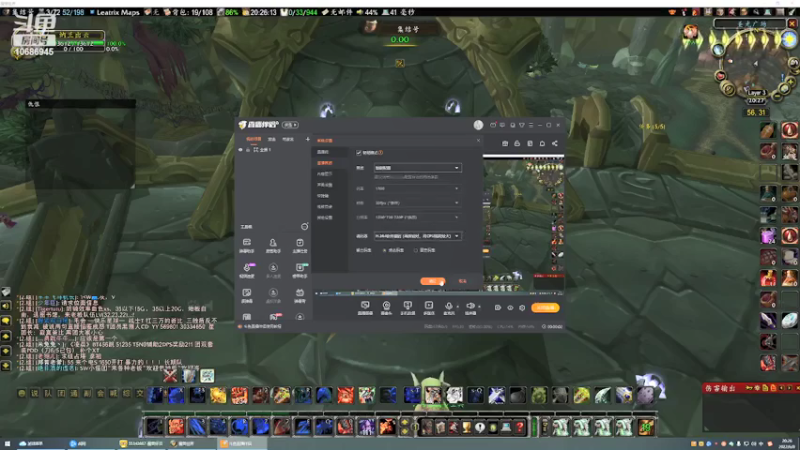Click the 'Layer 3' label under the minimap
Screen dimensions: 800x450
(x=756, y=93)
